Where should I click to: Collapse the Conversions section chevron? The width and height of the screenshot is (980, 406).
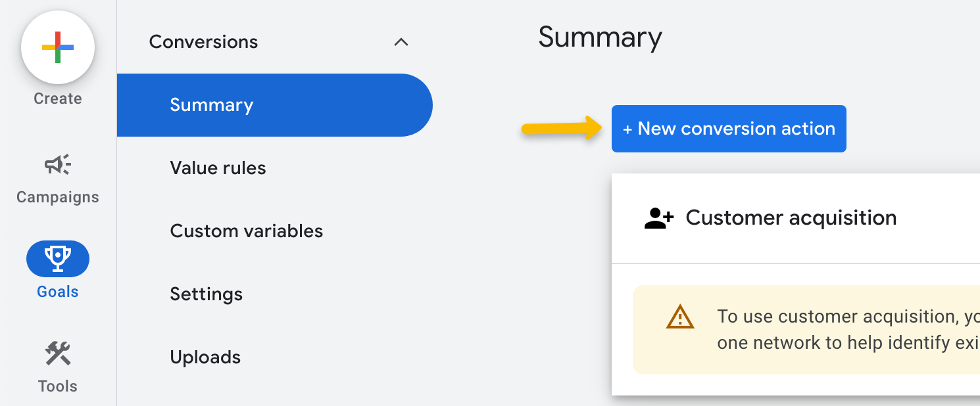(x=401, y=42)
